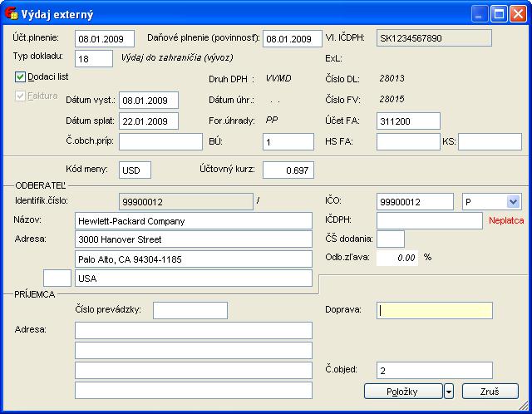Click text Výdaj do zahraničia (vývoz)

(x=177, y=57)
